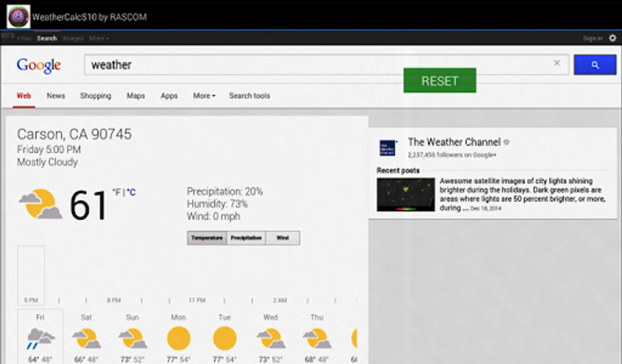Click the Sun day label
Image resolution: width=622 pixels, height=364 pixels.
[132, 317]
